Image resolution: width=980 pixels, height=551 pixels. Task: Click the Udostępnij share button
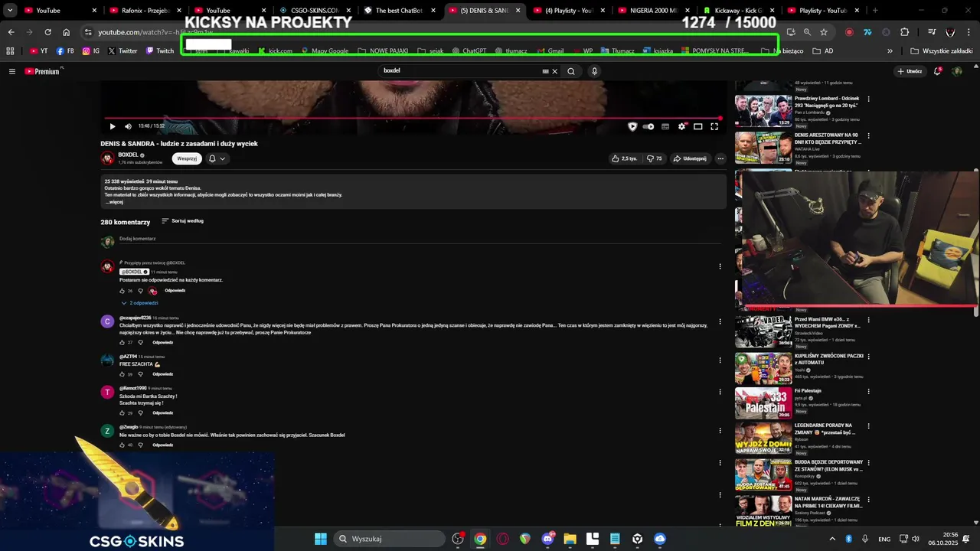tap(690, 158)
